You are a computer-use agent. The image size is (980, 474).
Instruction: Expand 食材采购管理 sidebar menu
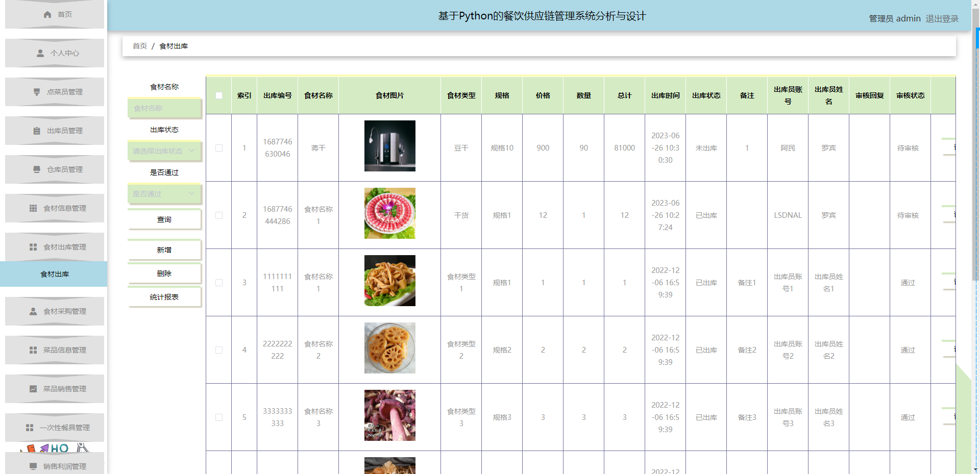click(55, 311)
